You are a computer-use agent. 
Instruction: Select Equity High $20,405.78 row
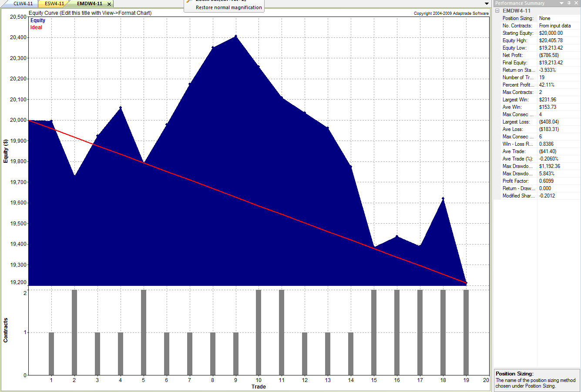point(537,40)
